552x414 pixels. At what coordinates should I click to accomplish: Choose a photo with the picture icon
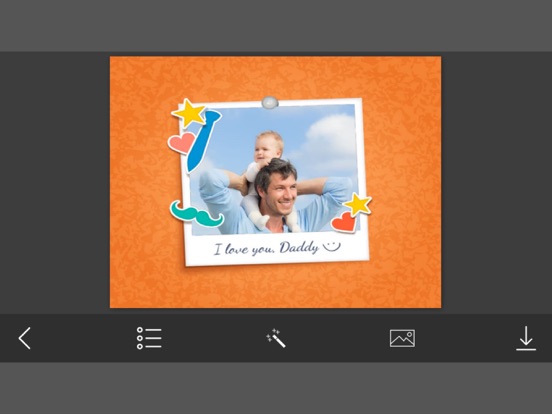(x=402, y=338)
